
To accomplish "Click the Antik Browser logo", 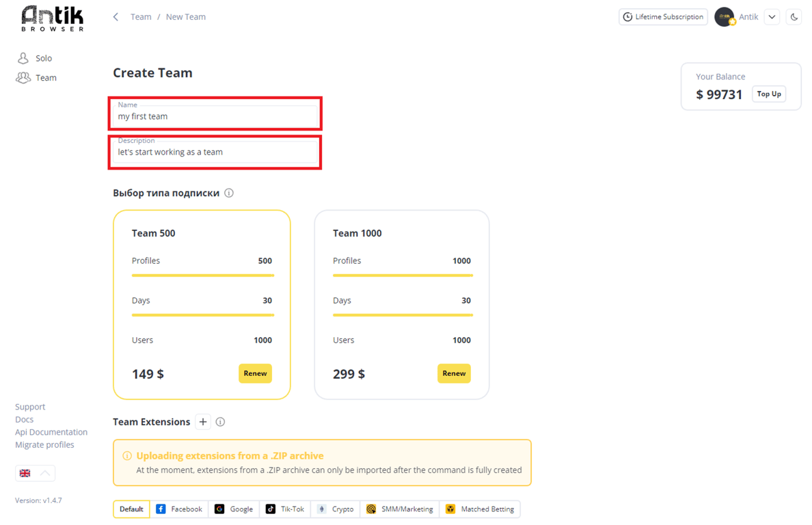I will point(53,19).
